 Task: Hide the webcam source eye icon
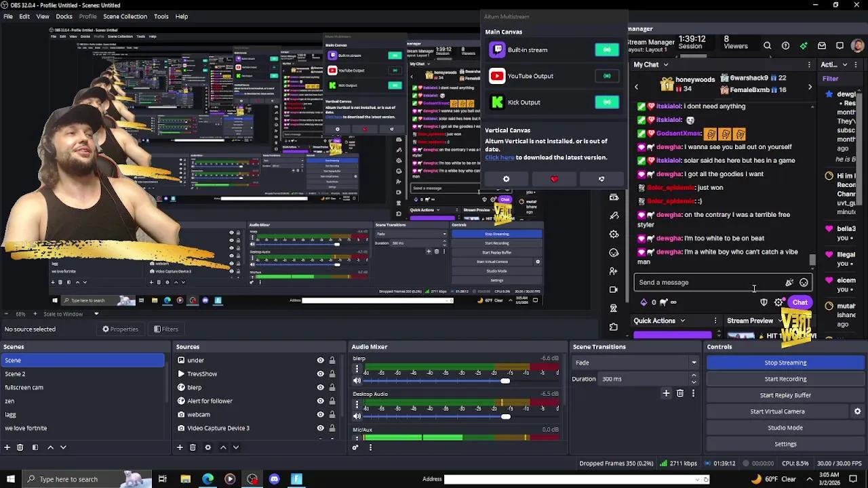320,415
